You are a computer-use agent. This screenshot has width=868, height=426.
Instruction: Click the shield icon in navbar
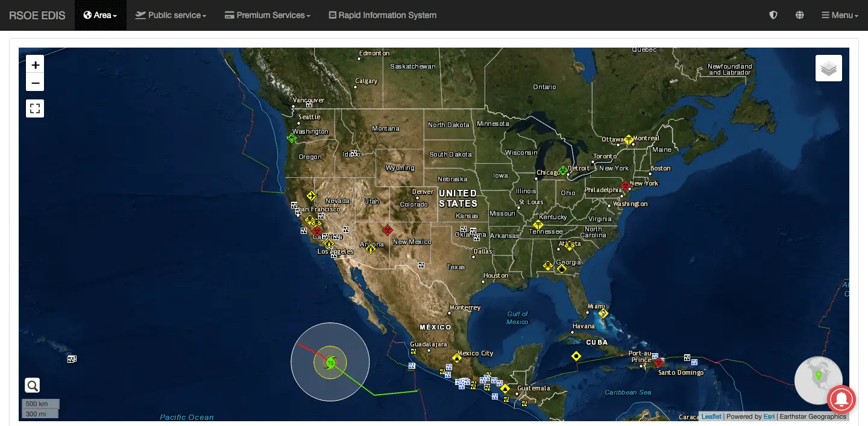pos(773,15)
